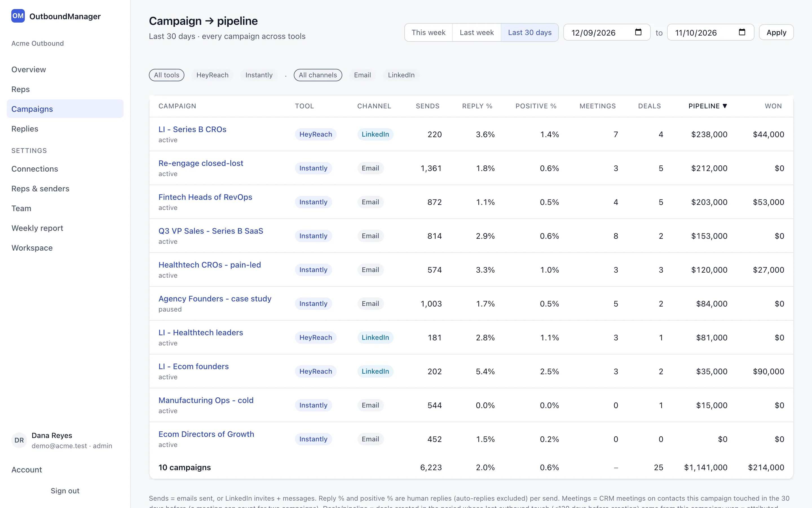Switch to This week range
The height and width of the screenshot is (508, 812).
pos(429,32)
